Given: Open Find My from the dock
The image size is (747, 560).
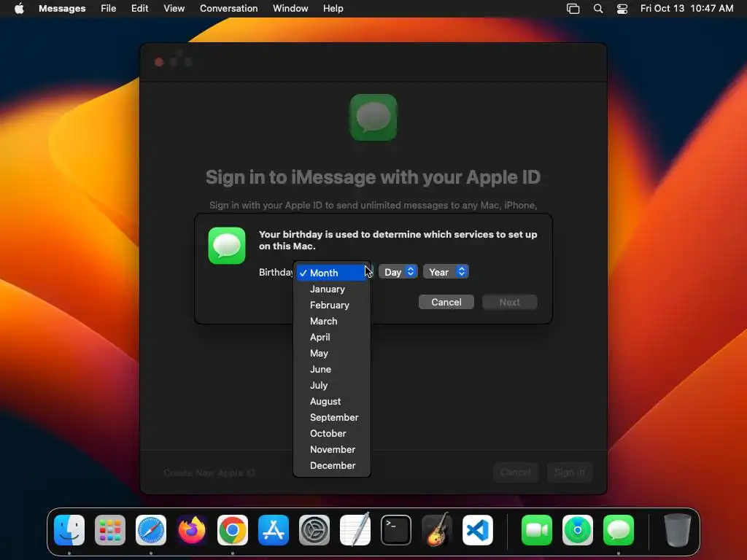Looking at the screenshot, I should tap(578, 530).
